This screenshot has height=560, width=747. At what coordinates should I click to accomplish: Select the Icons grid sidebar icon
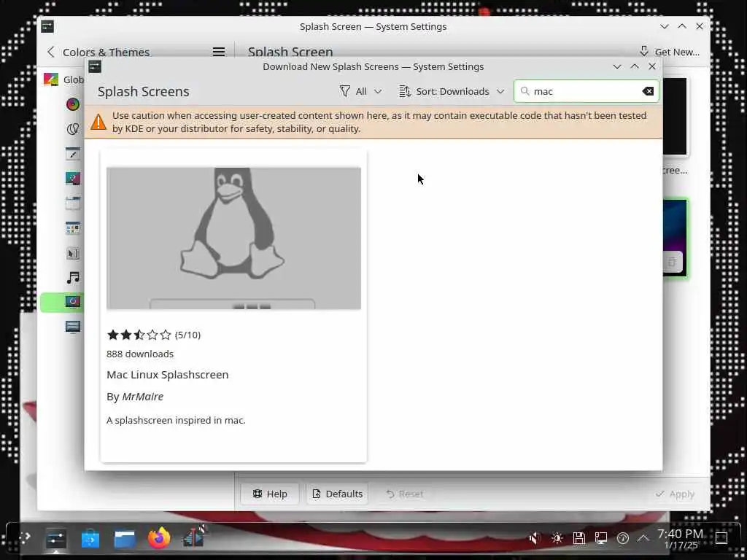click(x=73, y=228)
